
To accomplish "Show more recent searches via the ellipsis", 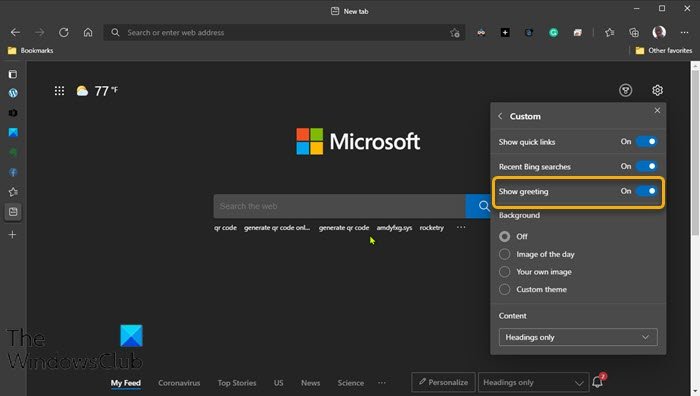I will click(461, 228).
